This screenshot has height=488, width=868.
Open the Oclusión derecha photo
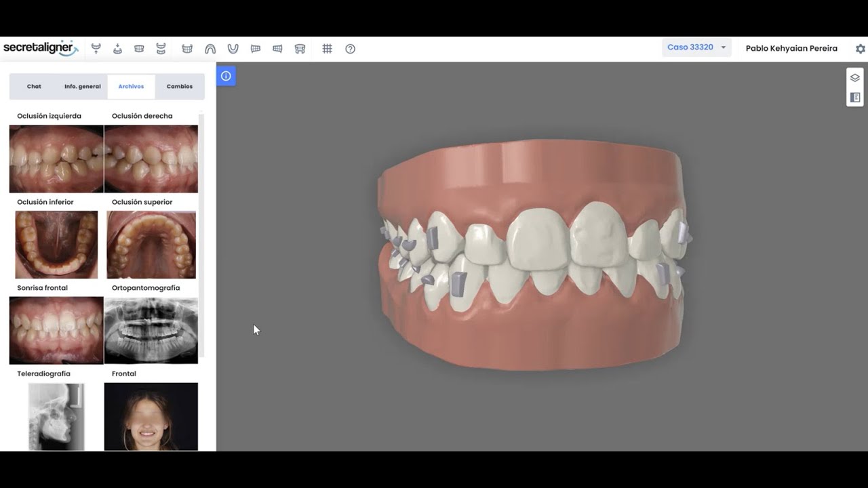coord(151,159)
